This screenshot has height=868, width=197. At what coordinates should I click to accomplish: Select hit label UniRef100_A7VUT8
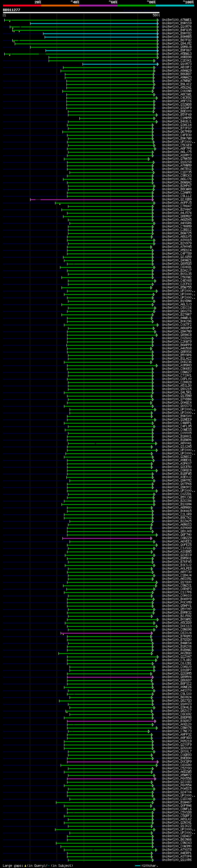(176, 850)
